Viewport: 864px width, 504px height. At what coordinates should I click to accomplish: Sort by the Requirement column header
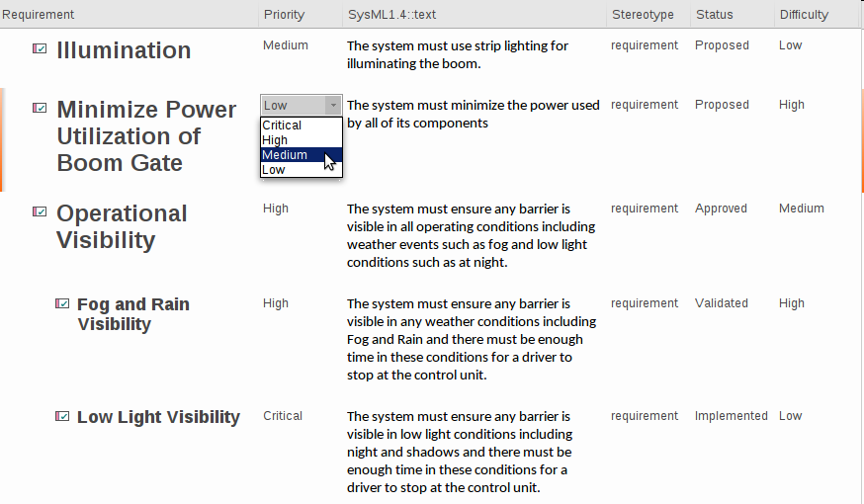click(x=38, y=15)
